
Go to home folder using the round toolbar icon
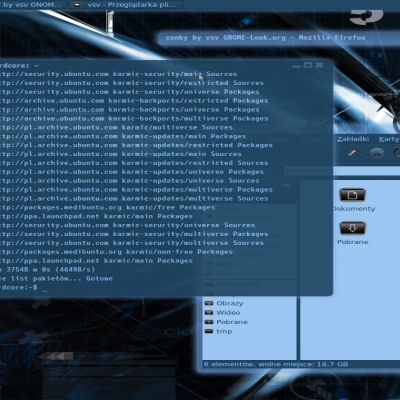tap(377, 153)
